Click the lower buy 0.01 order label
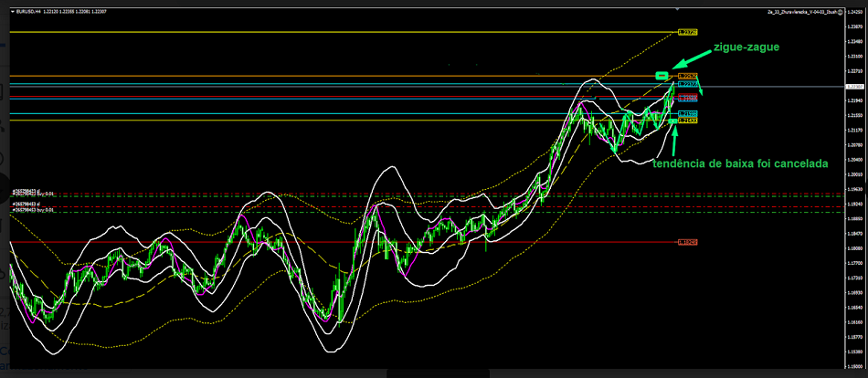This screenshot has height=378, width=868. [x=34, y=211]
